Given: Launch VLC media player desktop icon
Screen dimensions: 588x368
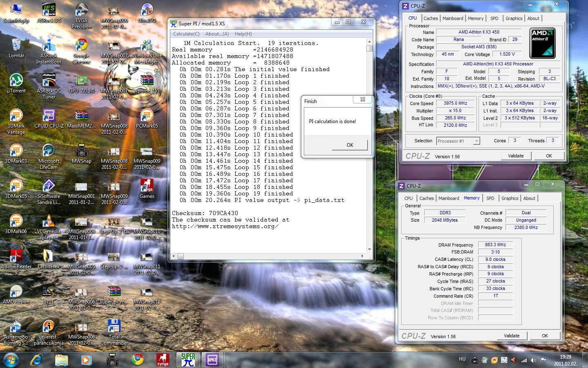Looking at the screenshot, I should (x=49, y=227).
